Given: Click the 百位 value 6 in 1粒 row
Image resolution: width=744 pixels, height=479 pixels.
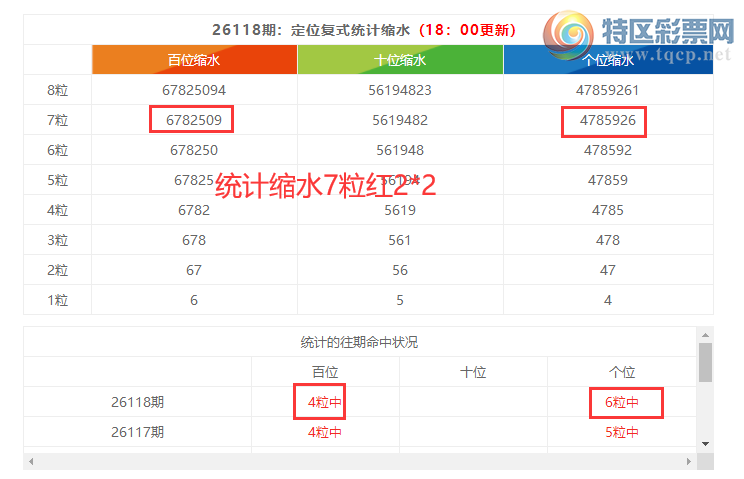Looking at the screenshot, I should (x=194, y=300).
